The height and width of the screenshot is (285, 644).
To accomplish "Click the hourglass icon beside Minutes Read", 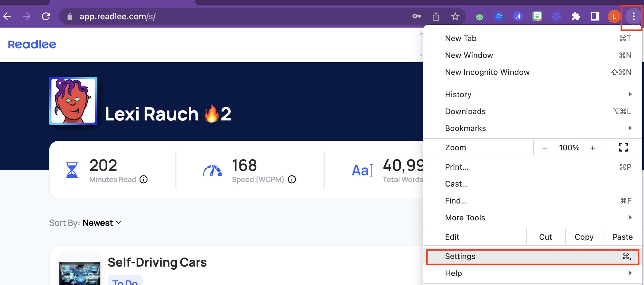I will coord(72,170).
